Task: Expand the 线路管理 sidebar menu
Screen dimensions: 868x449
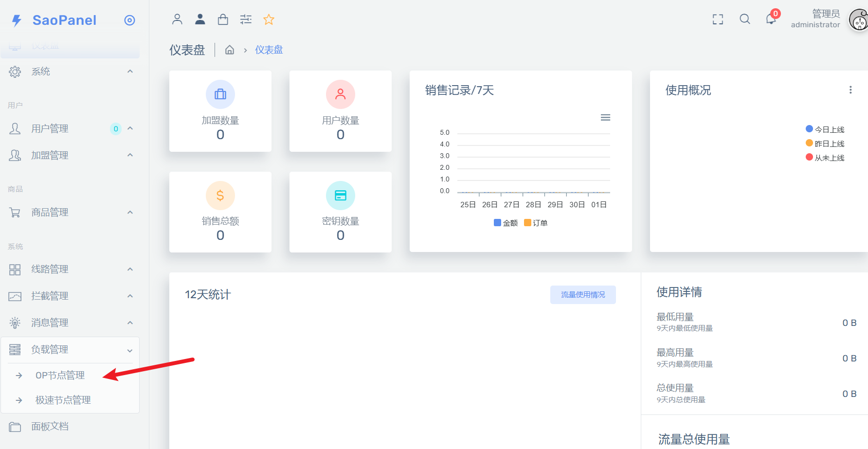Action: coord(50,269)
